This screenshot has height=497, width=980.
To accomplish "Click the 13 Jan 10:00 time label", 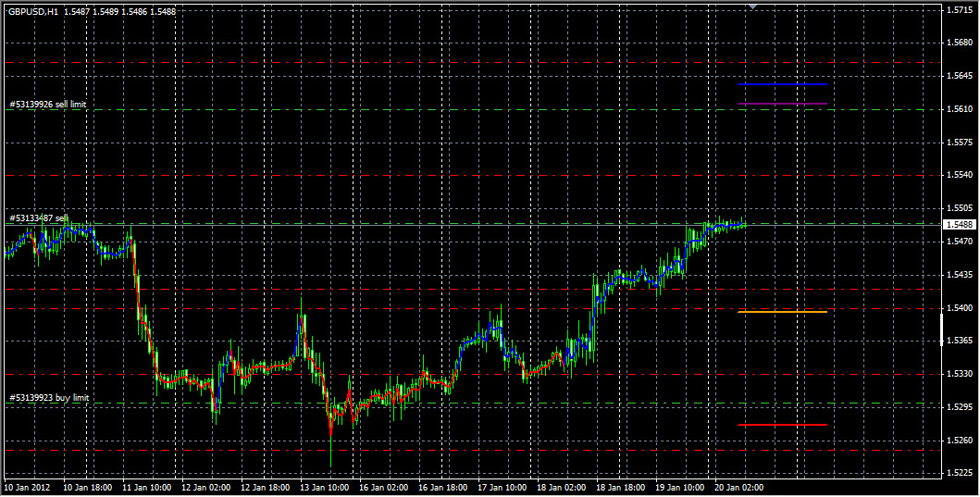I will 325,487.
